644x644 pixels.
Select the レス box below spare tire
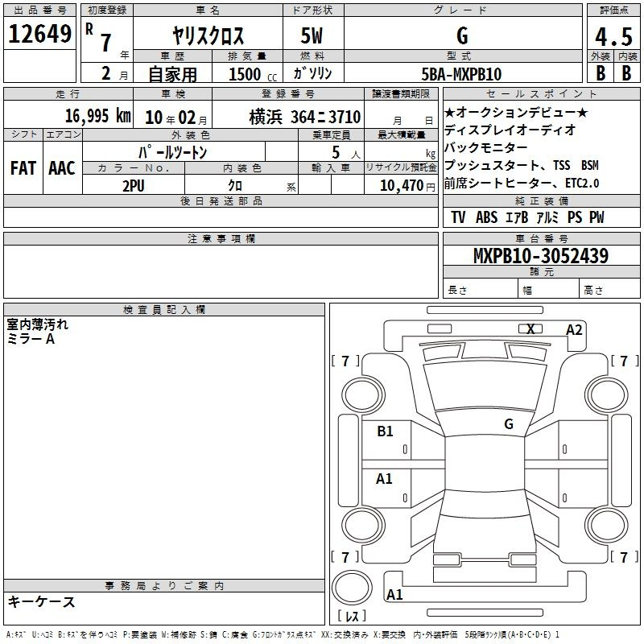[x=352, y=617]
